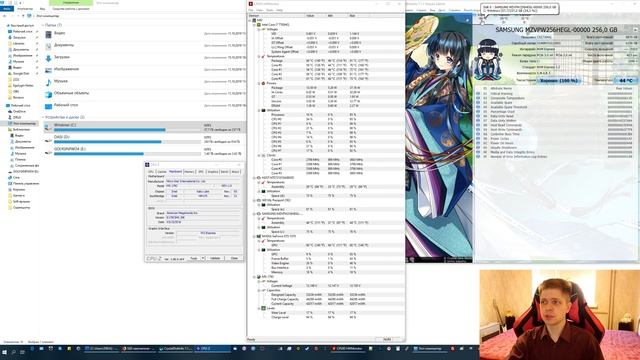Open the Файл tab in Explorer ribbon
640x360 pixels.
point(7,8)
